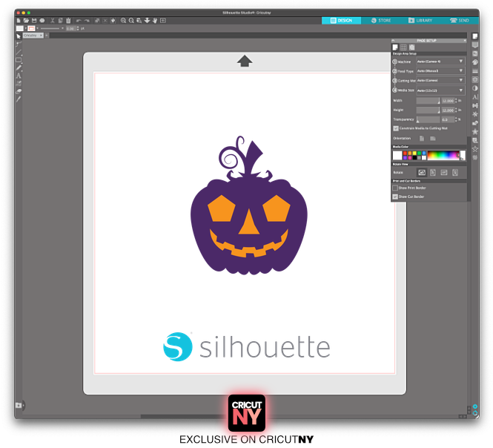Pick the Rectangle drawing tool

(19, 60)
